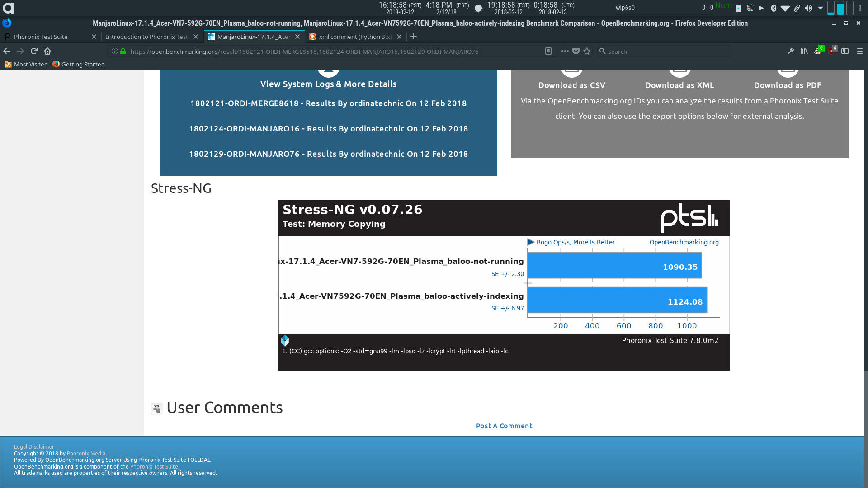The height and width of the screenshot is (488, 868).
Task: Open result 1802124-ORDI-MANJARO16 link
Action: pyautogui.click(x=329, y=129)
